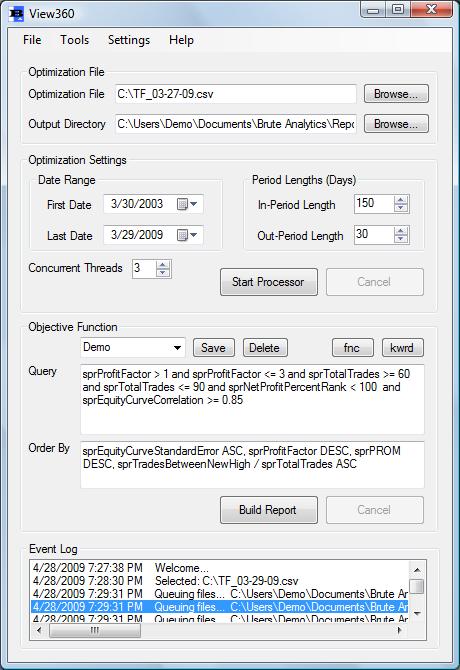The image size is (460, 670).
Task: Expand the Demo objective function dropdown
Action: click(x=177, y=347)
